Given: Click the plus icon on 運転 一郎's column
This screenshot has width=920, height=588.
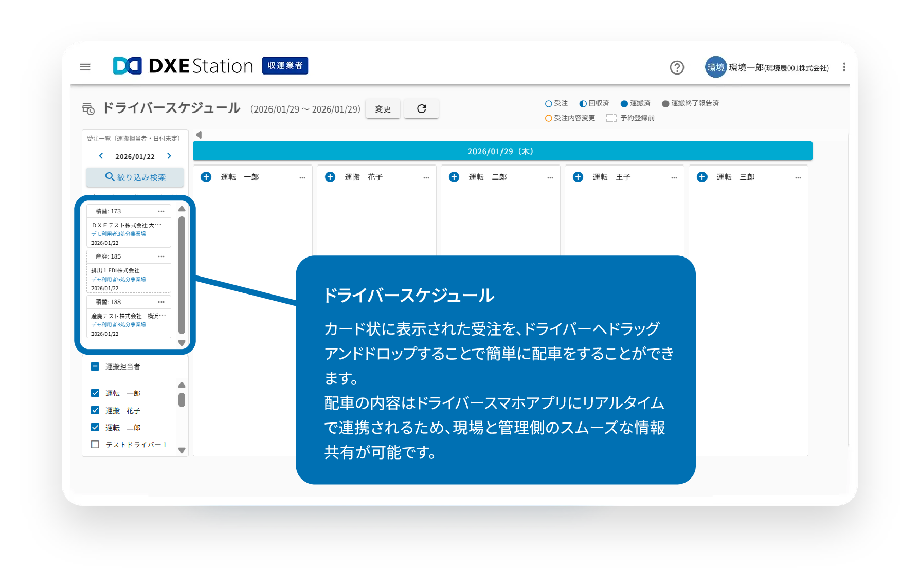Looking at the screenshot, I should point(206,176).
